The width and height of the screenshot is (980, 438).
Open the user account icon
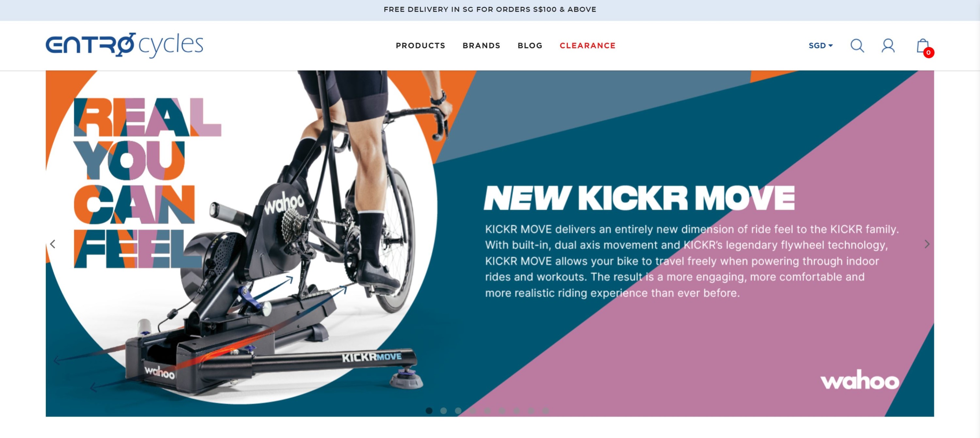888,46
